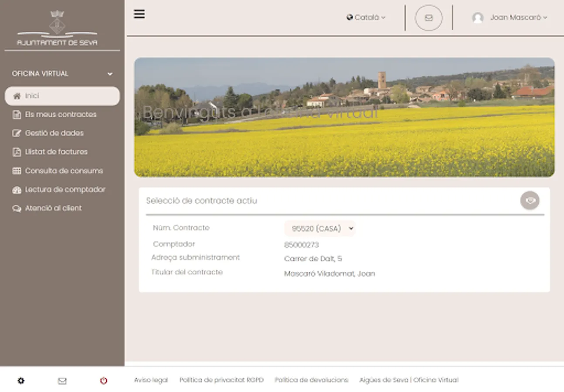Open Gestió de dades
This screenshot has height=392, width=564.
point(54,133)
